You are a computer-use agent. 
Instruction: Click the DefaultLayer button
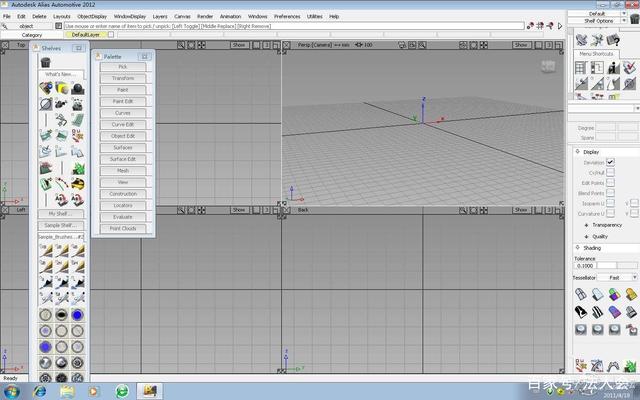[85, 35]
